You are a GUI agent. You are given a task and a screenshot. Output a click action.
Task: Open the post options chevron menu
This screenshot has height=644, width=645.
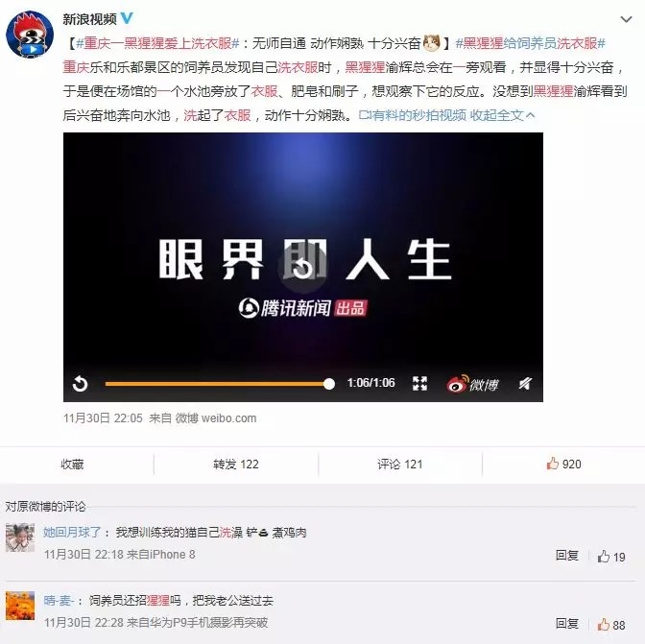coord(626,19)
